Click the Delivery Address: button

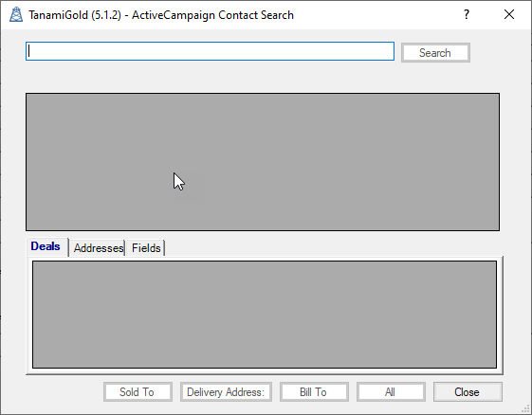(226, 392)
